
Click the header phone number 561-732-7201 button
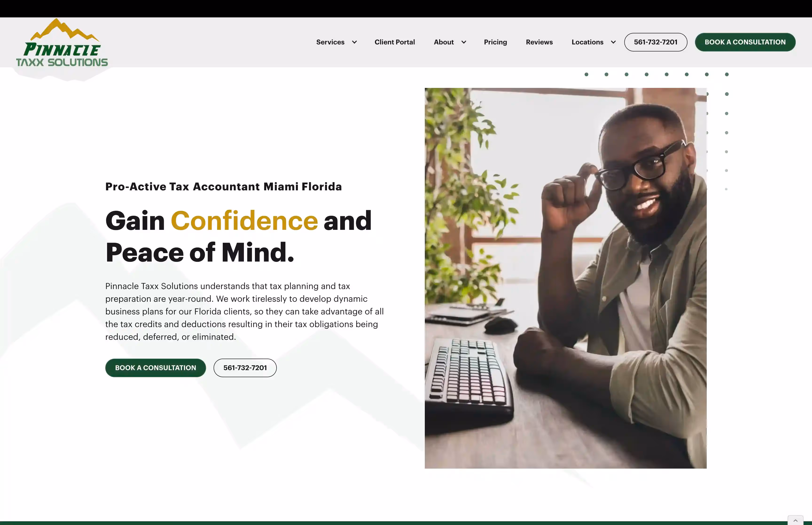pyautogui.click(x=656, y=42)
